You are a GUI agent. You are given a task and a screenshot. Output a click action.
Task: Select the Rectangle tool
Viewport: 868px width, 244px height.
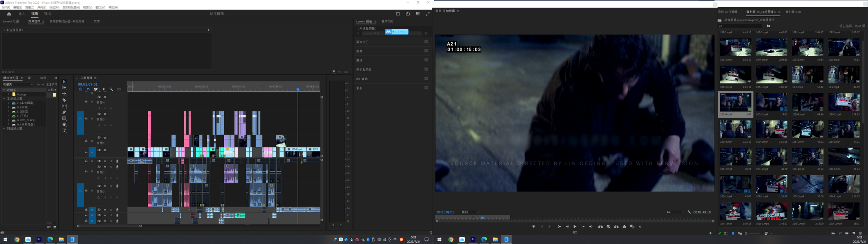[x=64, y=118]
